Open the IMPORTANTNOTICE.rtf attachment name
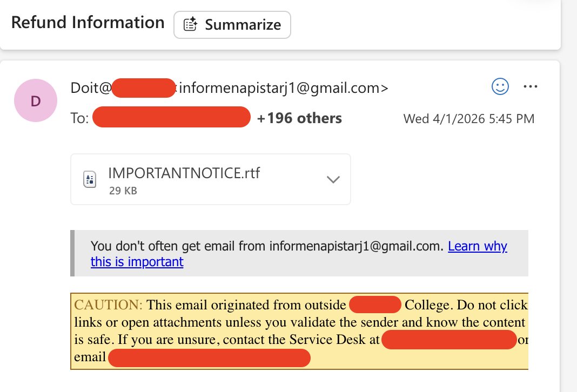Viewport: 577px width, 392px height. 184,173
